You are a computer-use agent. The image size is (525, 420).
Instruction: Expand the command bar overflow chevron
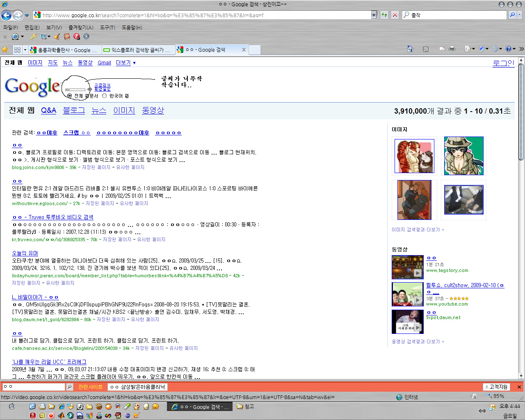[521, 49]
